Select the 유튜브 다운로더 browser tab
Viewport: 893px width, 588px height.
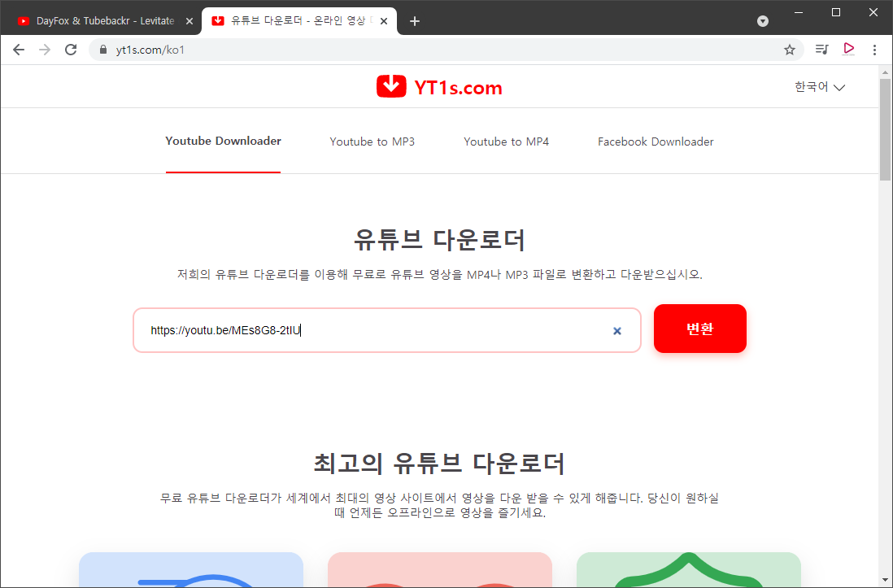[x=299, y=21]
